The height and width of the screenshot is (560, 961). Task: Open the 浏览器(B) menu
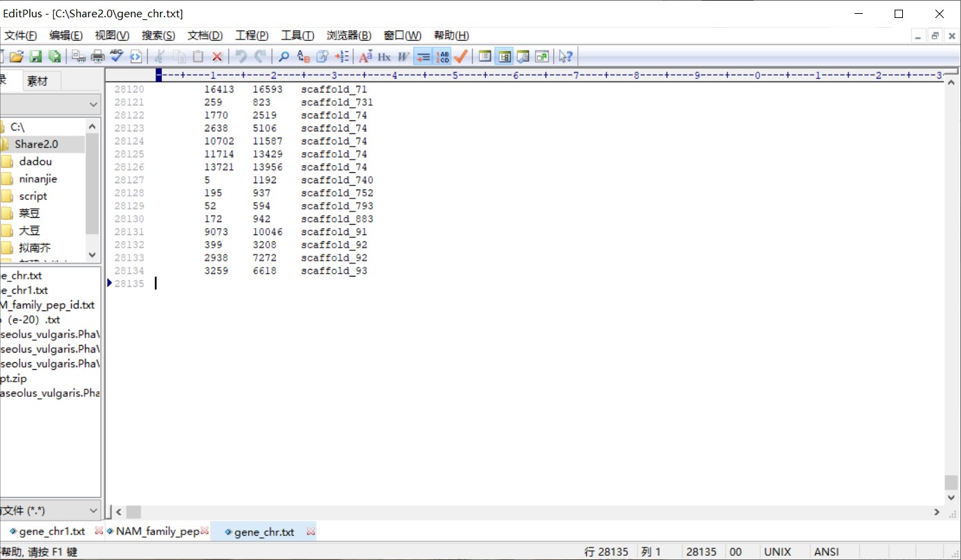(349, 36)
